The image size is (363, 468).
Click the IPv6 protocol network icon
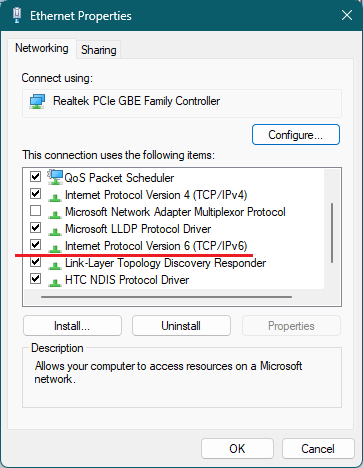point(55,248)
